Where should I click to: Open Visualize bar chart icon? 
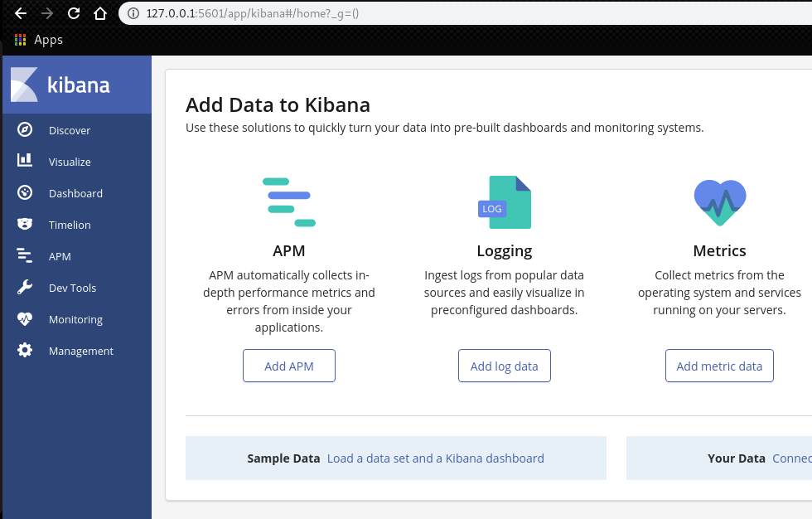coord(25,162)
